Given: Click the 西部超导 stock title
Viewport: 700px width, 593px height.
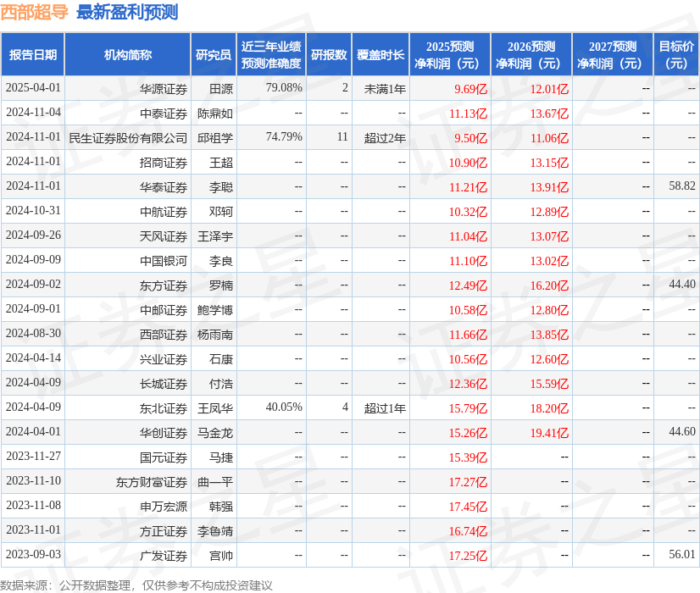Looking at the screenshot, I should point(35,13).
